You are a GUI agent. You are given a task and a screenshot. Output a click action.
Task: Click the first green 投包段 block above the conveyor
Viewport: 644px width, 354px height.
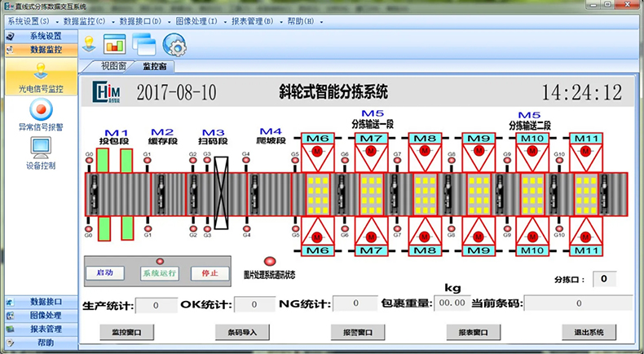point(102,159)
